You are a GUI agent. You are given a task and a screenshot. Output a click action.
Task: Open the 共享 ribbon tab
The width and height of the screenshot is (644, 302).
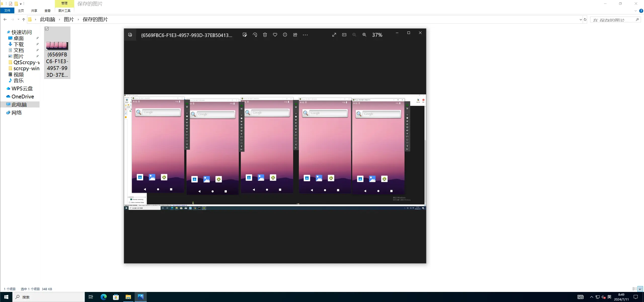(x=34, y=11)
